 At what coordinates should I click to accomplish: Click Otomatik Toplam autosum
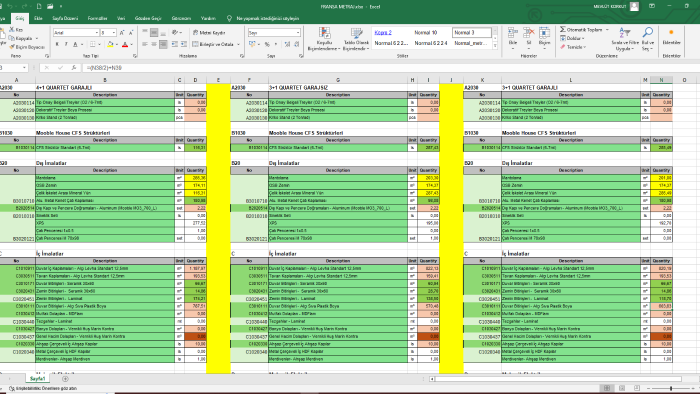pyautogui.click(x=582, y=29)
